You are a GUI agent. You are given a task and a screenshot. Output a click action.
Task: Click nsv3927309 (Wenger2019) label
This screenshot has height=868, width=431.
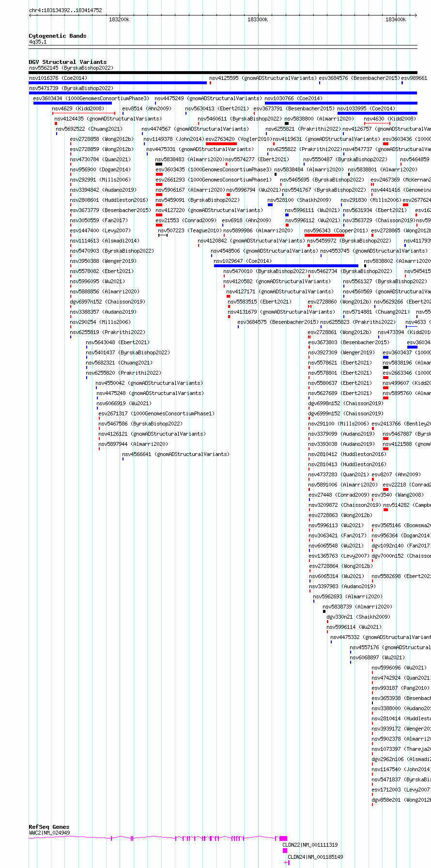(x=341, y=352)
